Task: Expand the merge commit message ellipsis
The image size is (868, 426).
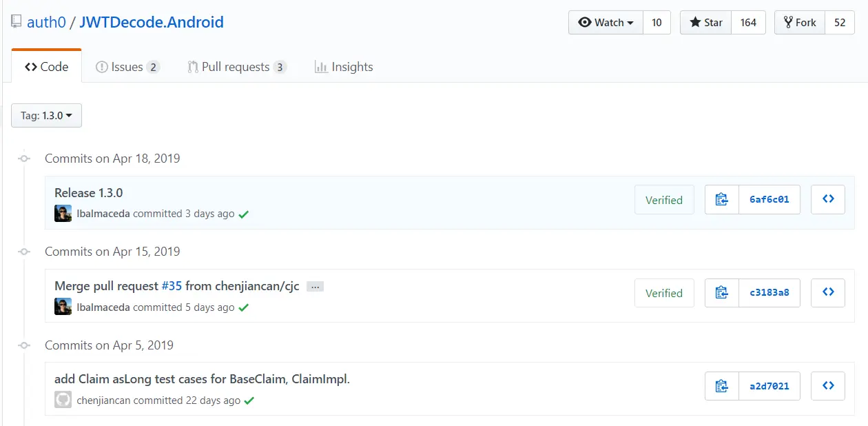Action: [x=315, y=286]
